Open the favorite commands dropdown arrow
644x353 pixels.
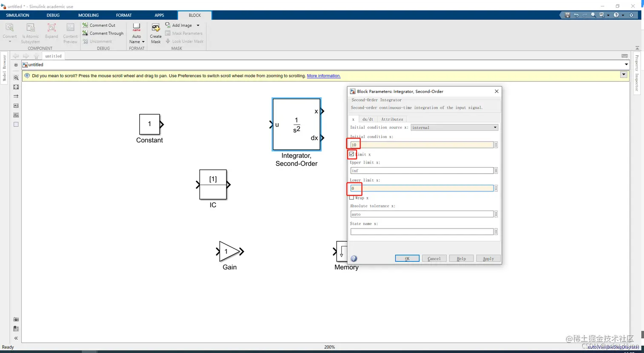(608, 15)
